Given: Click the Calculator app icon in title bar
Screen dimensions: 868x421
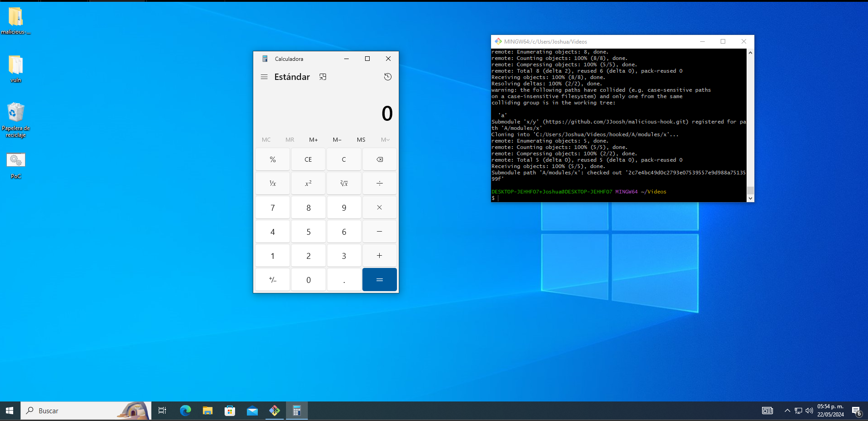Looking at the screenshot, I should [265, 59].
